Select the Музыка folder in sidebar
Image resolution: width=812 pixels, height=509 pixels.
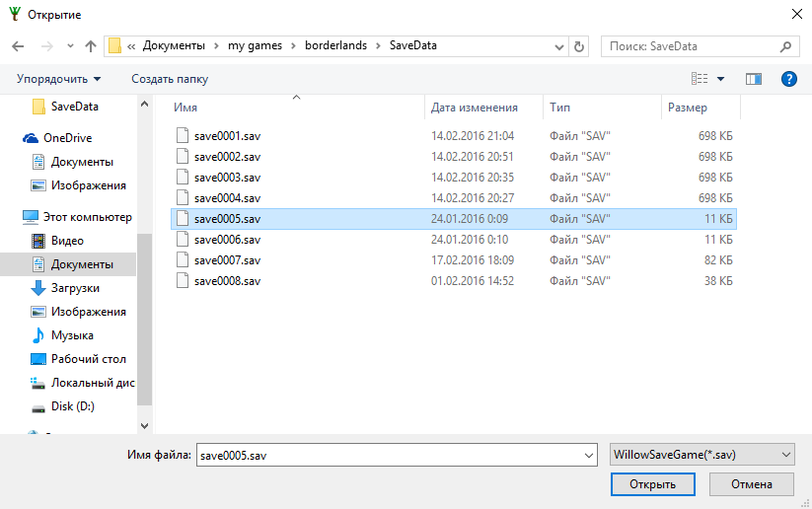point(72,335)
